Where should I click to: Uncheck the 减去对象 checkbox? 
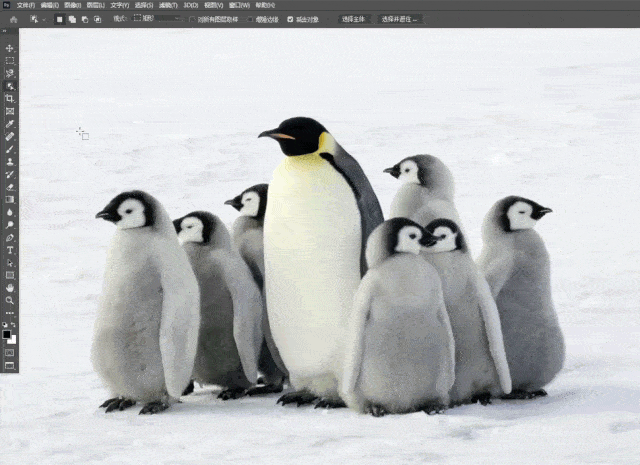pyautogui.click(x=290, y=19)
